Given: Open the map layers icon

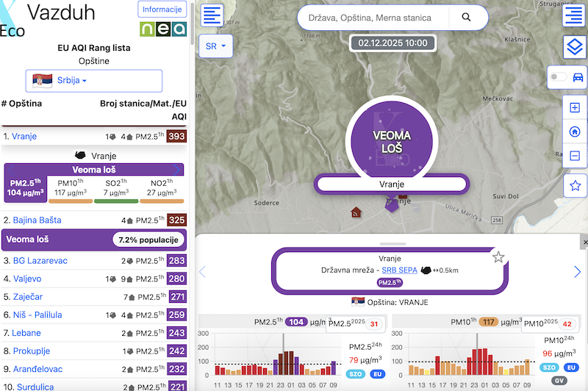Looking at the screenshot, I should click(574, 47).
